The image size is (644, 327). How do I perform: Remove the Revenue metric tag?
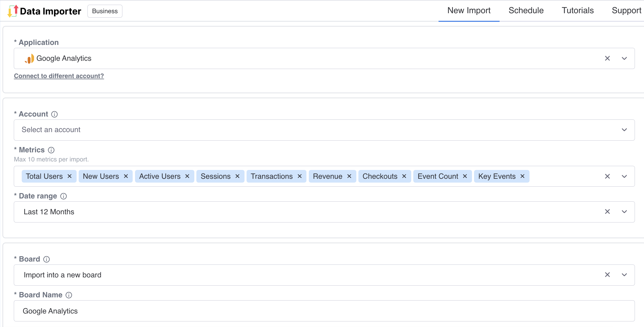pos(349,176)
